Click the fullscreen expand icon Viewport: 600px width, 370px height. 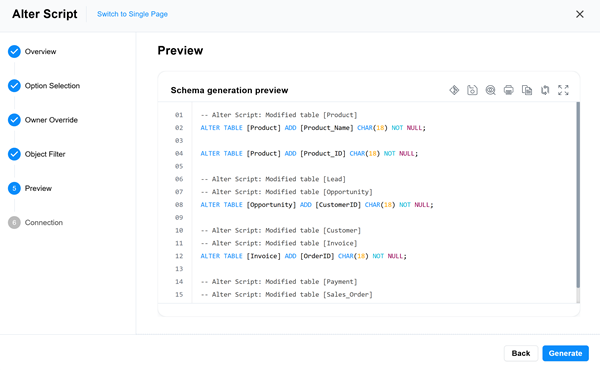point(563,90)
